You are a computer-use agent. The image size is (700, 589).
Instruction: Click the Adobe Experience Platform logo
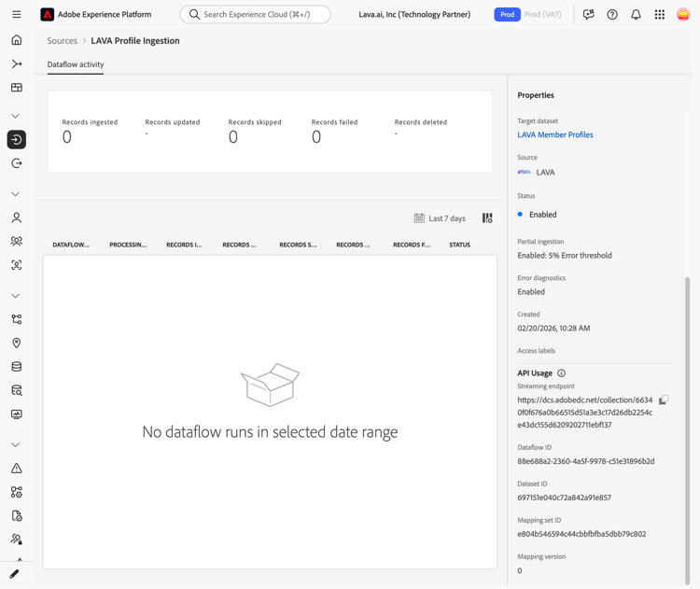point(47,14)
